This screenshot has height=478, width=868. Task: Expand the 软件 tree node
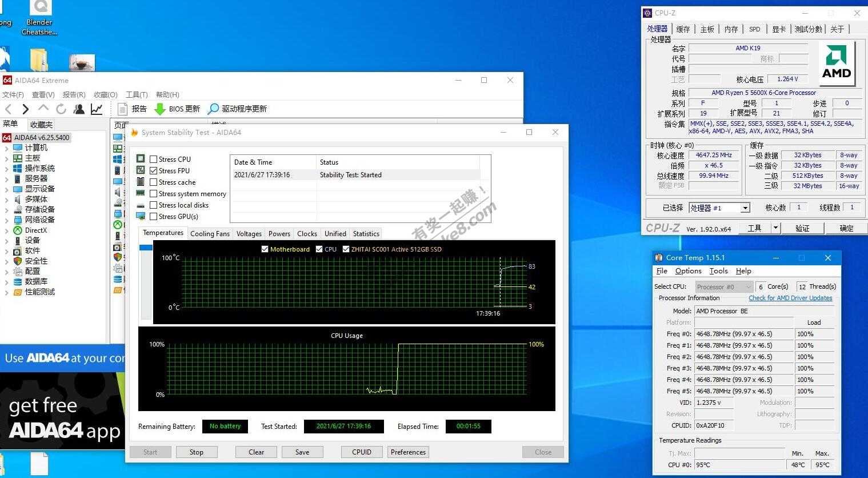point(7,250)
